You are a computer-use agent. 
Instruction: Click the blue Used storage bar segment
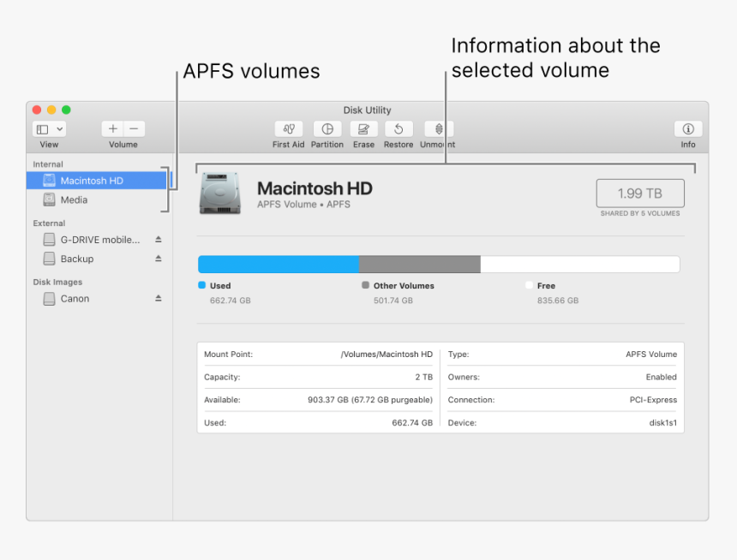[279, 265]
